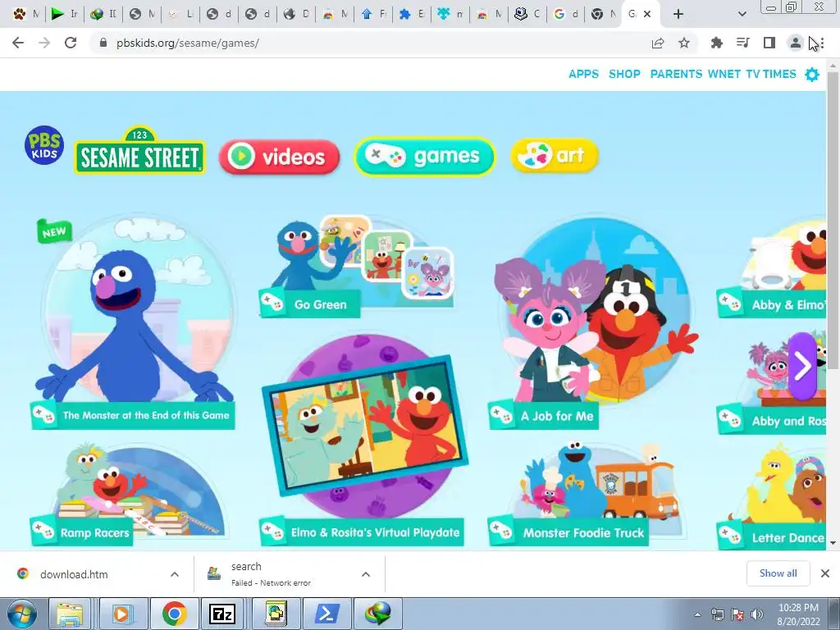Toggle the browser side panel icon
The height and width of the screenshot is (630, 840).
click(769, 43)
